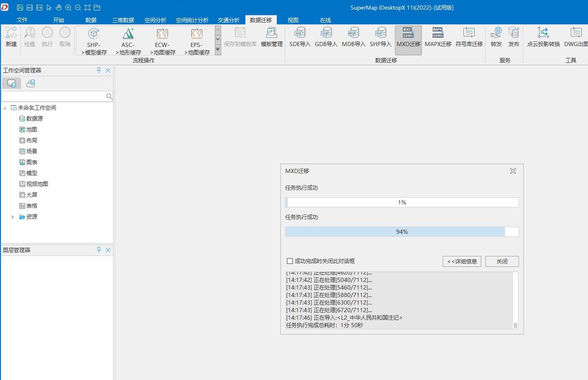Open 点云投影转换 tool
Viewport: 588px width, 380px height.
[544, 37]
